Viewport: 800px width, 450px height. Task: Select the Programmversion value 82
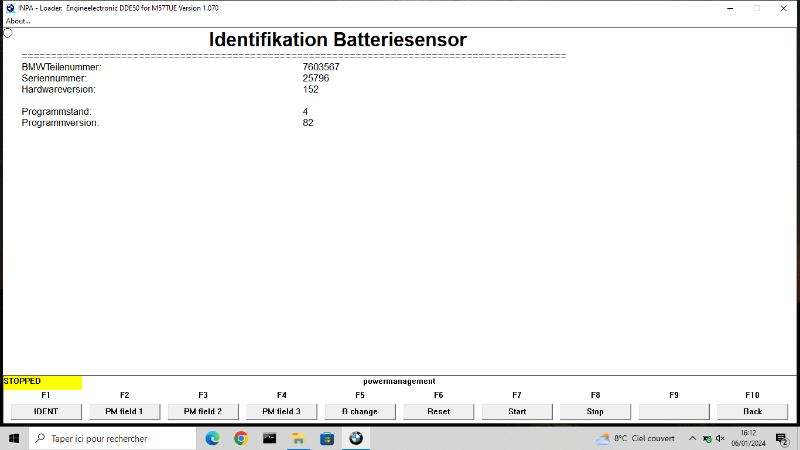308,123
